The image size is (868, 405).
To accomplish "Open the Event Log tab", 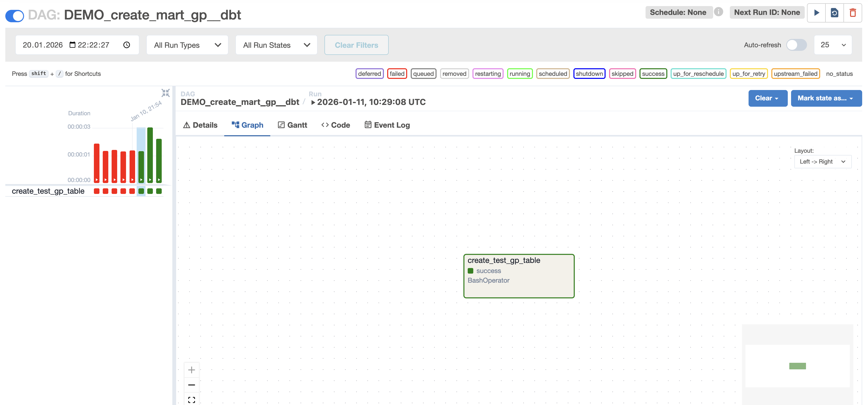I will tap(387, 125).
